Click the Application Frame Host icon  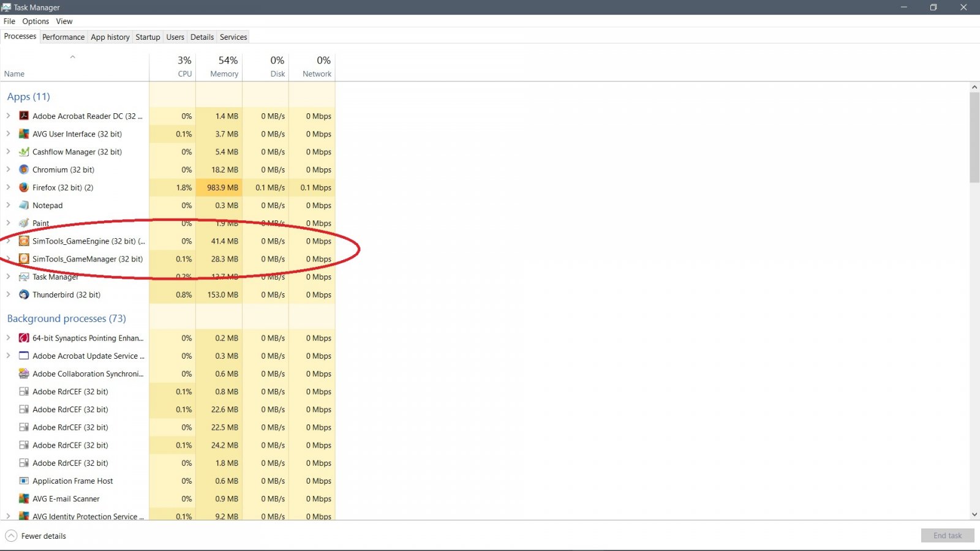tap(24, 481)
